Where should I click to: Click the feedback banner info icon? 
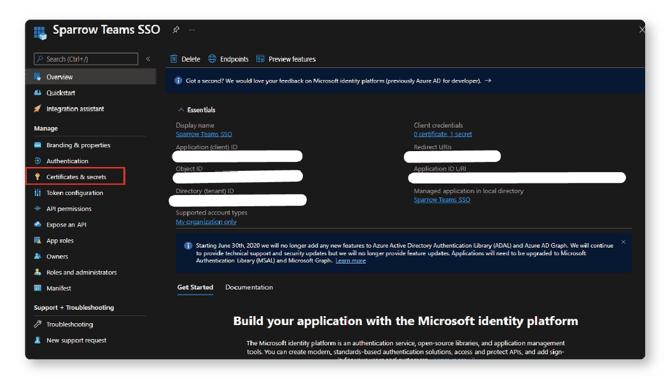pyautogui.click(x=178, y=80)
